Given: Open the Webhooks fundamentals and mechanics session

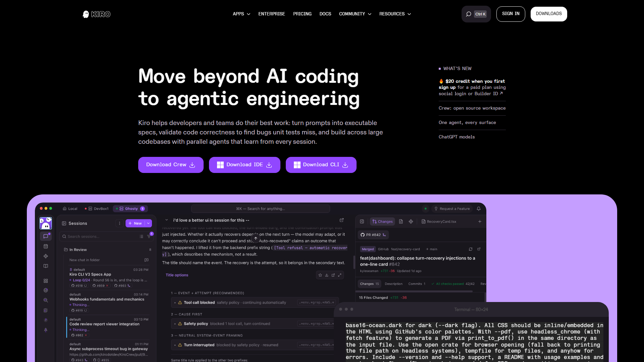Looking at the screenshot, I should pos(108,302).
